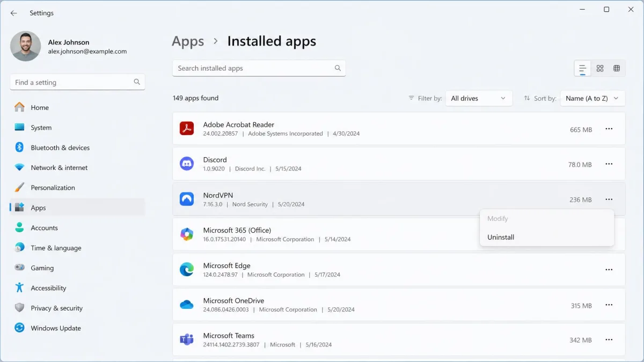Click the magnifier in Search installed apps
The height and width of the screenshot is (362, 644).
[x=338, y=68]
